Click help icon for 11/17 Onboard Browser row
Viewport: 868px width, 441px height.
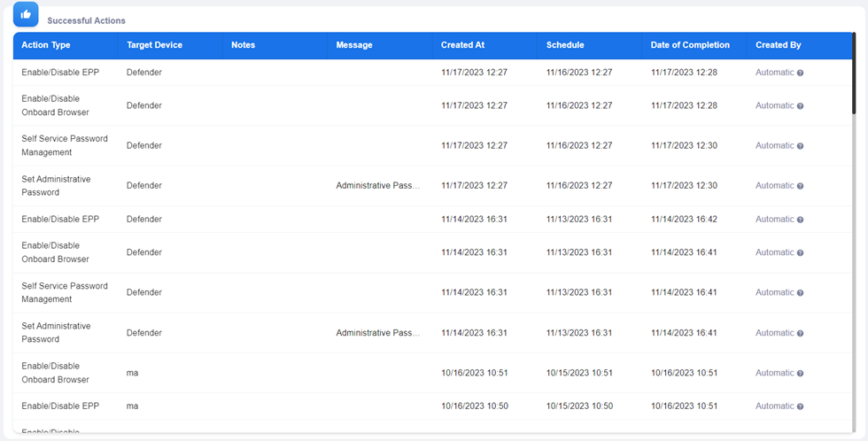(x=800, y=106)
